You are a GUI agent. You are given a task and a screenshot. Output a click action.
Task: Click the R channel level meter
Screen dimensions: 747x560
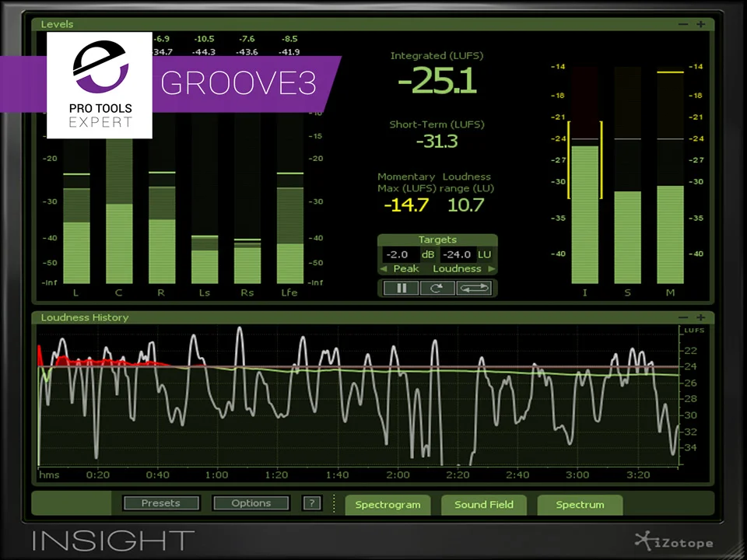point(162,200)
